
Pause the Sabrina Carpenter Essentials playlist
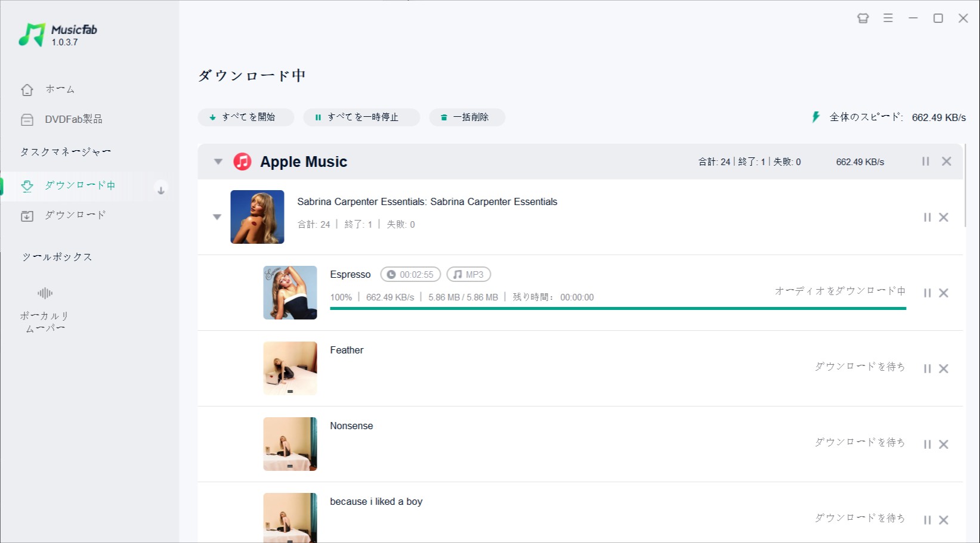(x=928, y=218)
